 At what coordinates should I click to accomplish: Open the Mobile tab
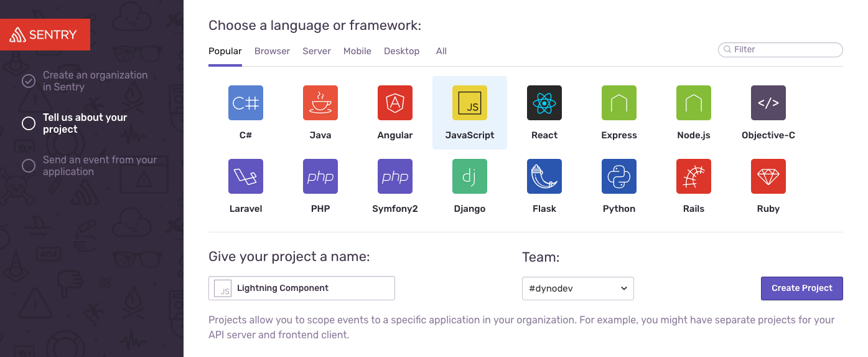pos(357,51)
